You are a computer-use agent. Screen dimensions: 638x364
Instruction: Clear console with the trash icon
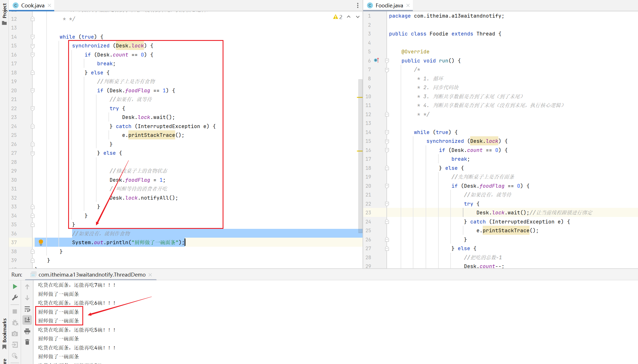(27, 342)
